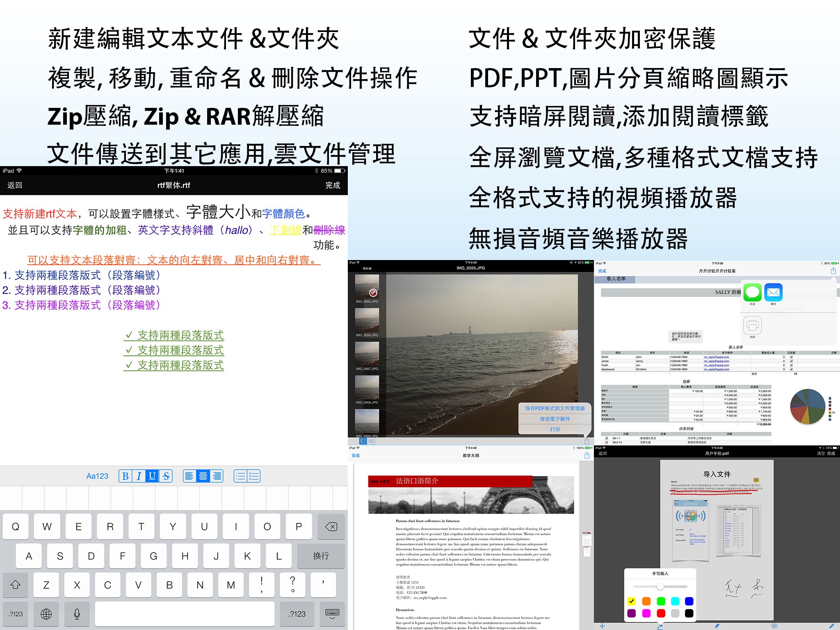Choose 保存PDF格式到文件管理器 from share popup

pos(555,409)
